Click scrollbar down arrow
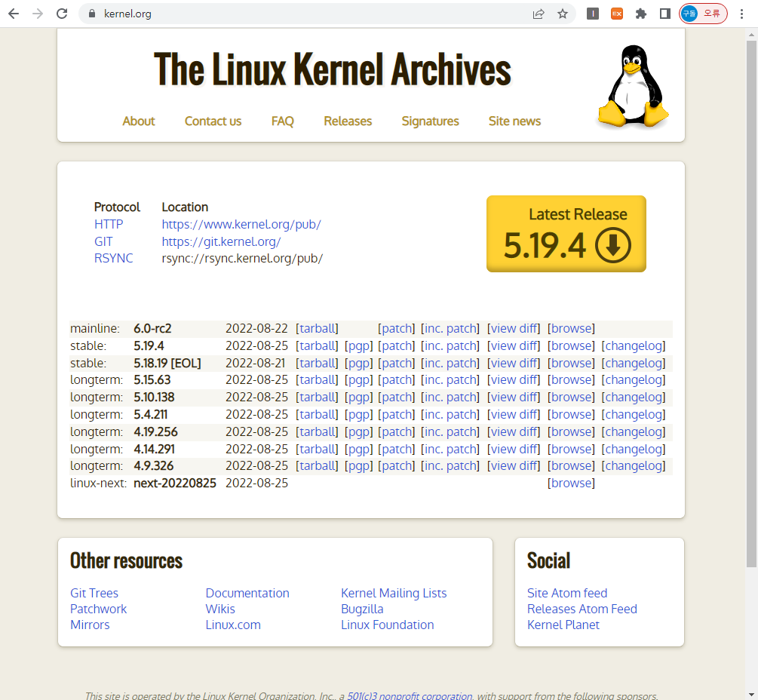Viewport: 758px width, 700px height. (751, 695)
